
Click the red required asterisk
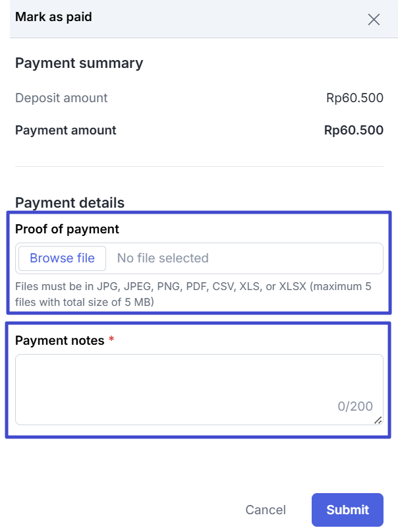pos(111,340)
